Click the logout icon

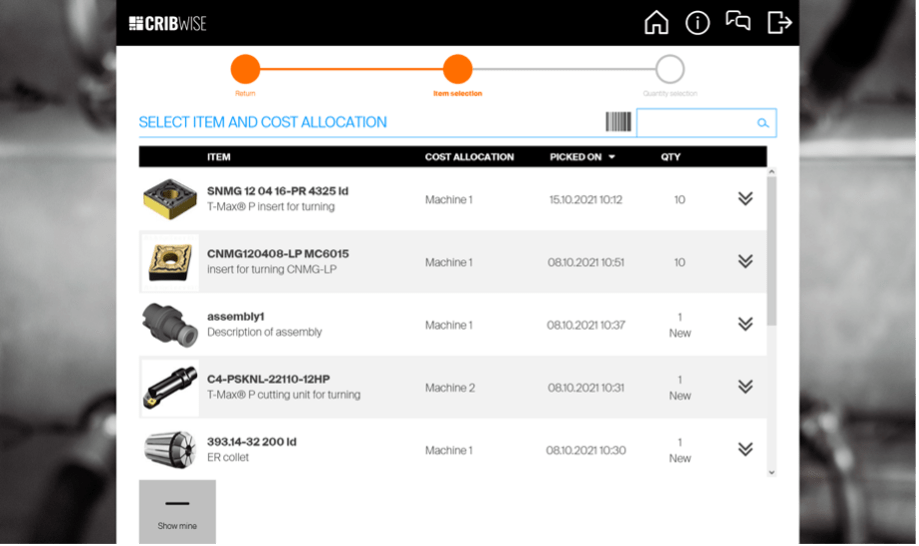pos(779,22)
